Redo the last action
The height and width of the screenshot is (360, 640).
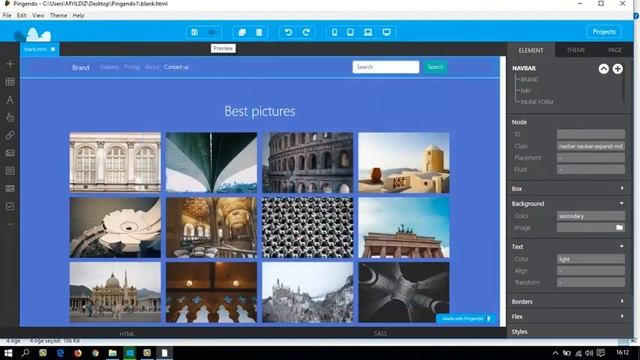(306, 32)
